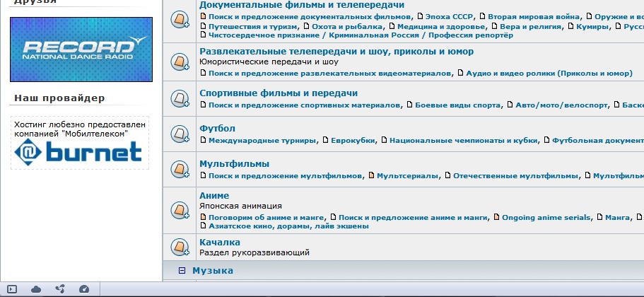Go to Медицина и здоровье subforum
644x297 pixels.
(441, 27)
